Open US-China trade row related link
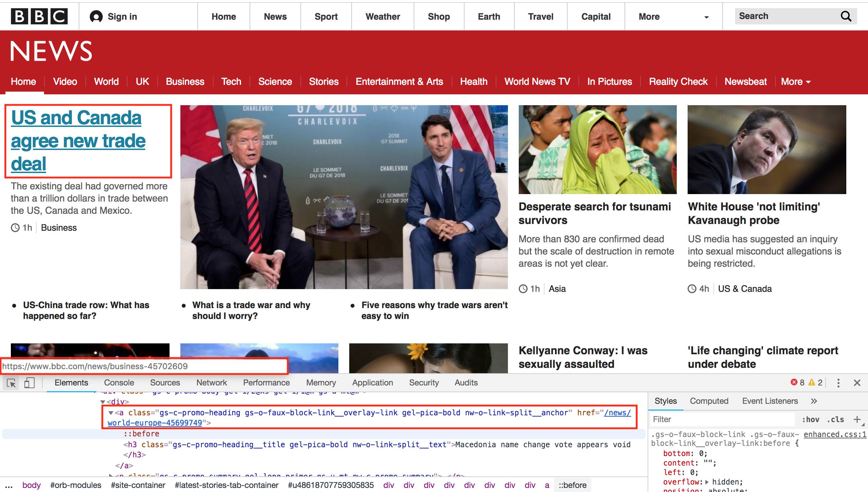Viewport: 868px width, 492px height. click(x=86, y=310)
